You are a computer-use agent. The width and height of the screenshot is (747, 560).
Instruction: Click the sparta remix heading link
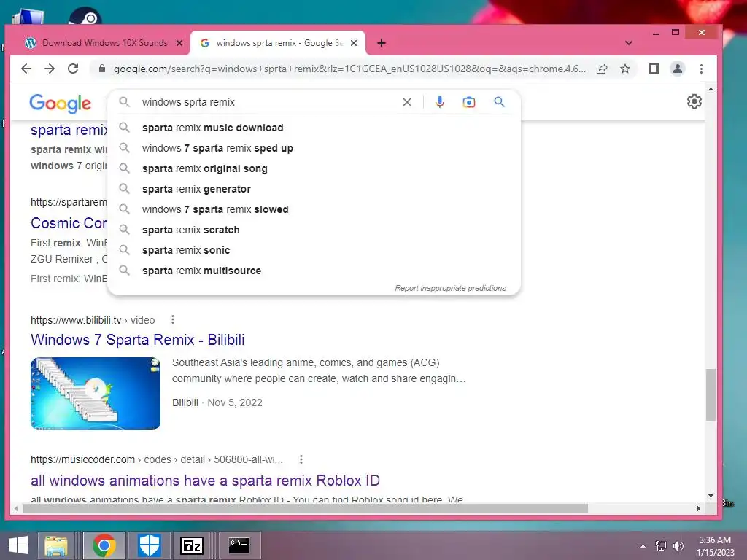(69, 130)
